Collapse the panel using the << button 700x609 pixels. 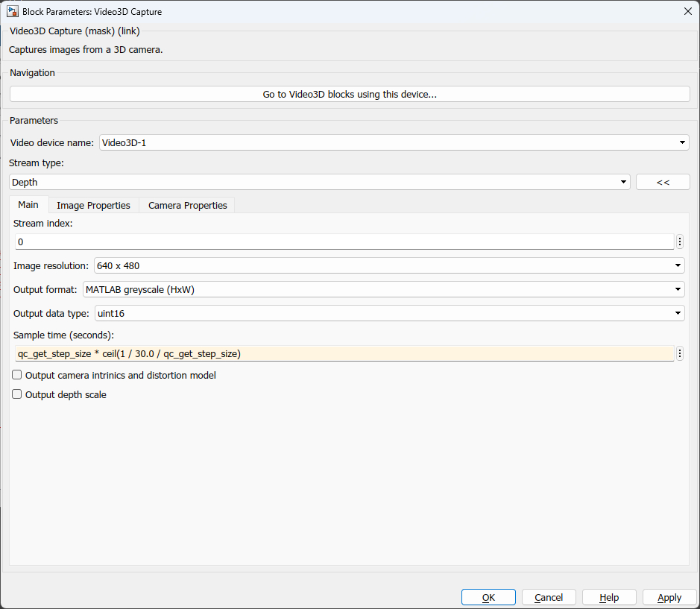(662, 181)
